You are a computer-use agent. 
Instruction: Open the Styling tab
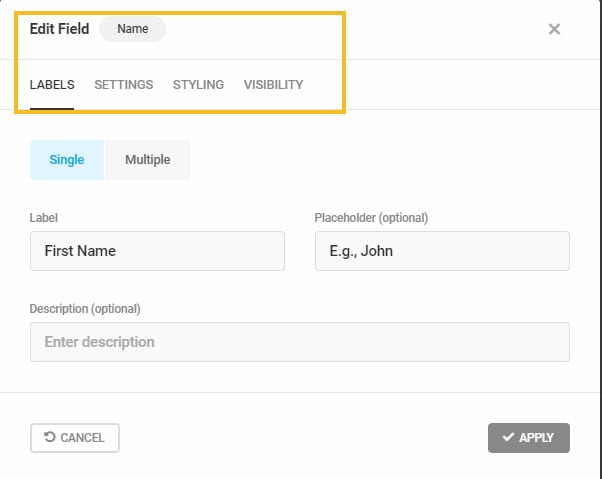tap(198, 85)
